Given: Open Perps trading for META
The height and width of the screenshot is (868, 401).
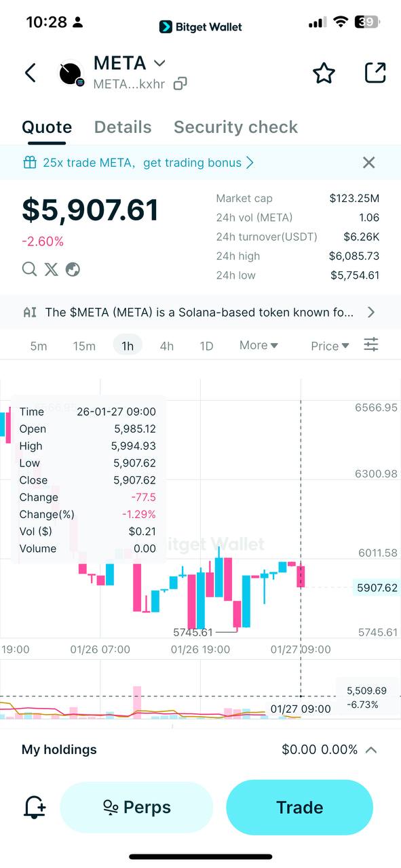Looking at the screenshot, I should click(x=136, y=807).
